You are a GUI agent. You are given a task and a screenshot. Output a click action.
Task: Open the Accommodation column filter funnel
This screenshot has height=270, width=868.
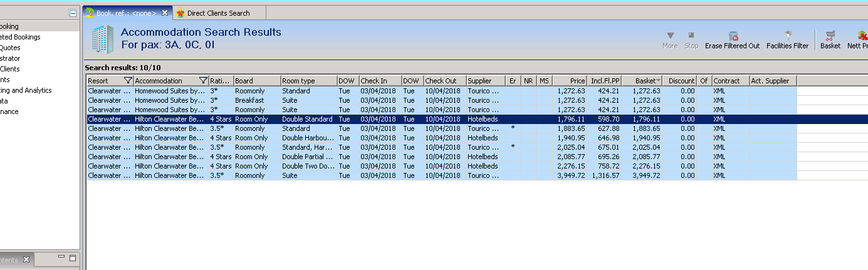[x=202, y=81]
